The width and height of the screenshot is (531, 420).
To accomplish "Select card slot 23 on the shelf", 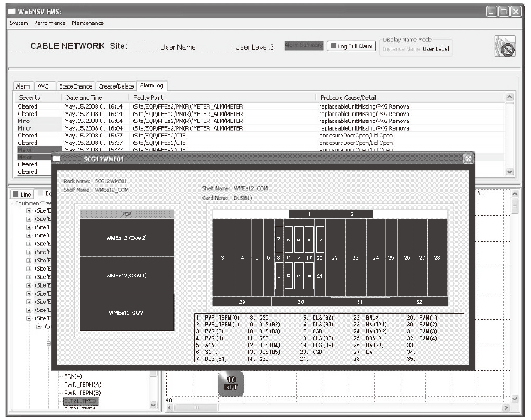I will coord(356,257).
